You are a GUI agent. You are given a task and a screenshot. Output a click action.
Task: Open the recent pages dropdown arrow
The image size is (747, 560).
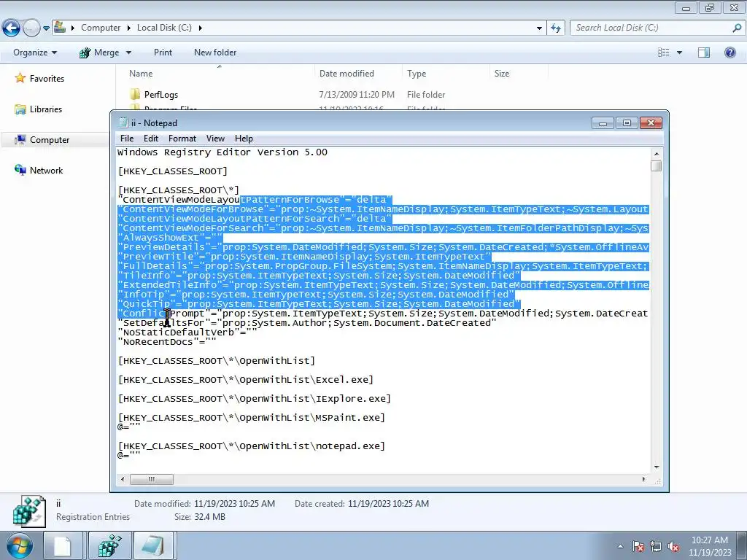(x=46, y=28)
